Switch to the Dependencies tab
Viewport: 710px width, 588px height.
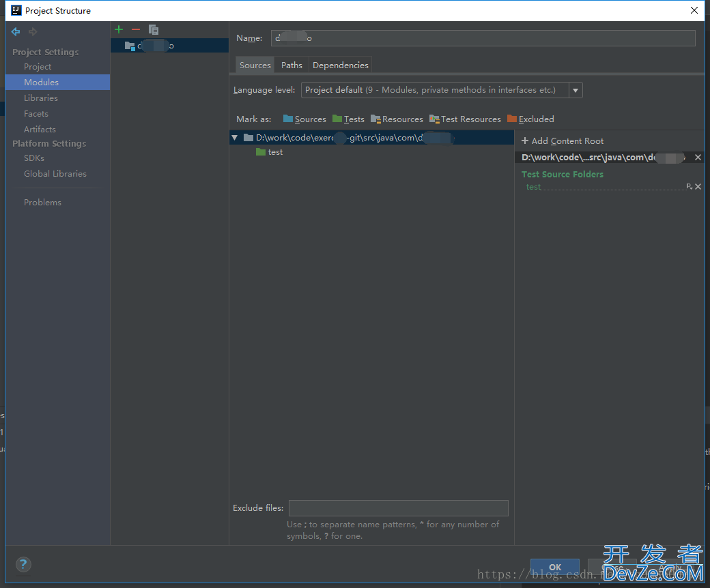coord(341,65)
